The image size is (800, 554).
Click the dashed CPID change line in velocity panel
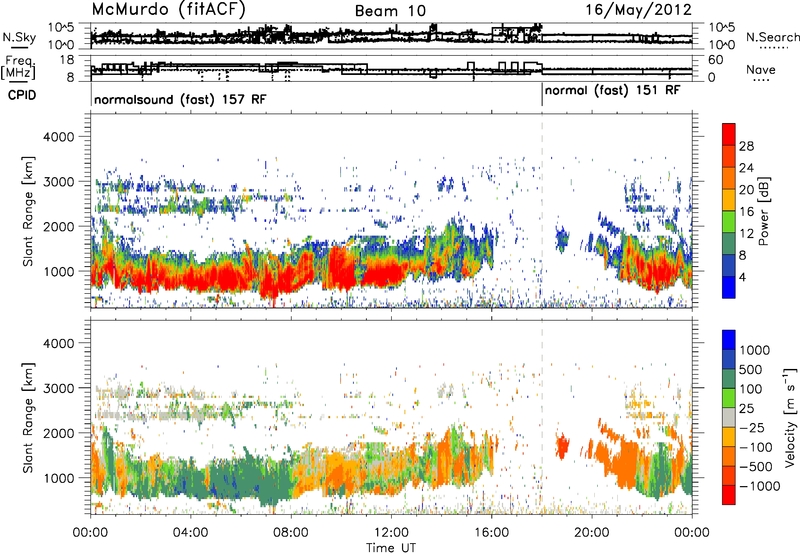[542, 417]
